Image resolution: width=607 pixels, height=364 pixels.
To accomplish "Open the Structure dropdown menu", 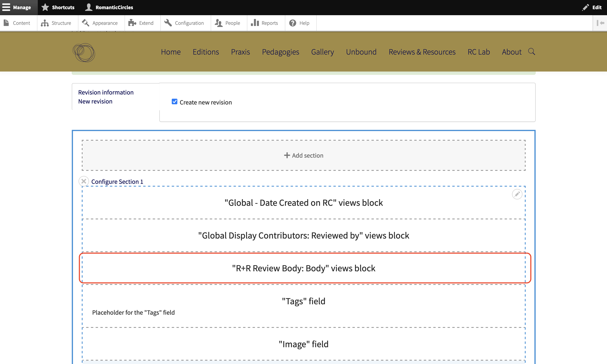I will click(x=57, y=23).
